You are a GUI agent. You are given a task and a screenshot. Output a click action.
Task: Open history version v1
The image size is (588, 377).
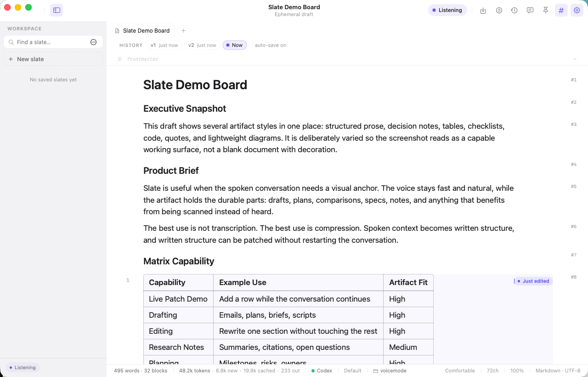pos(164,45)
